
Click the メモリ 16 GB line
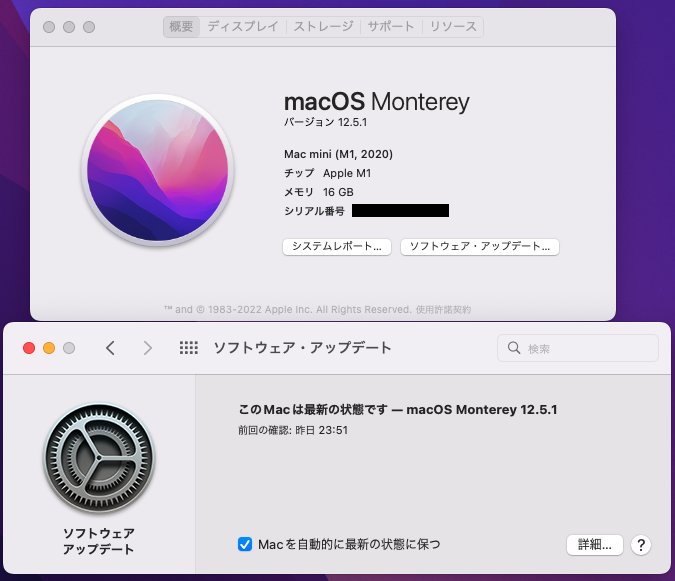point(319,192)
